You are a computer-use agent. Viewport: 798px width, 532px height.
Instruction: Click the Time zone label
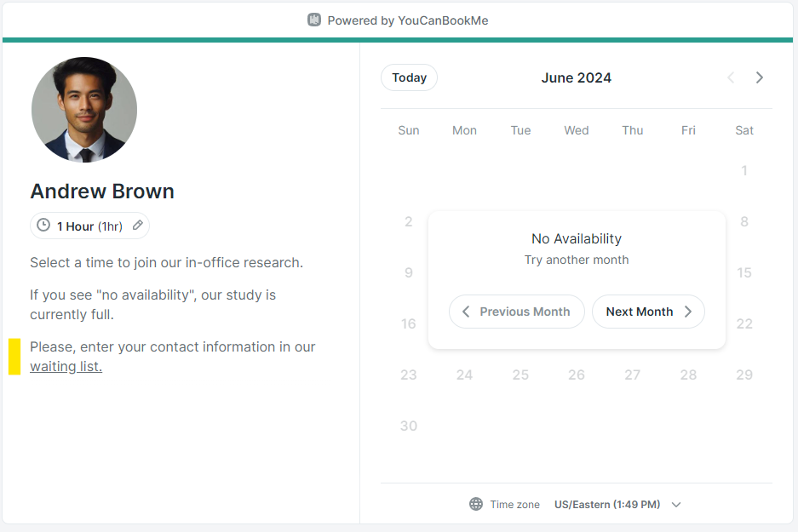(x=514, y=505)
